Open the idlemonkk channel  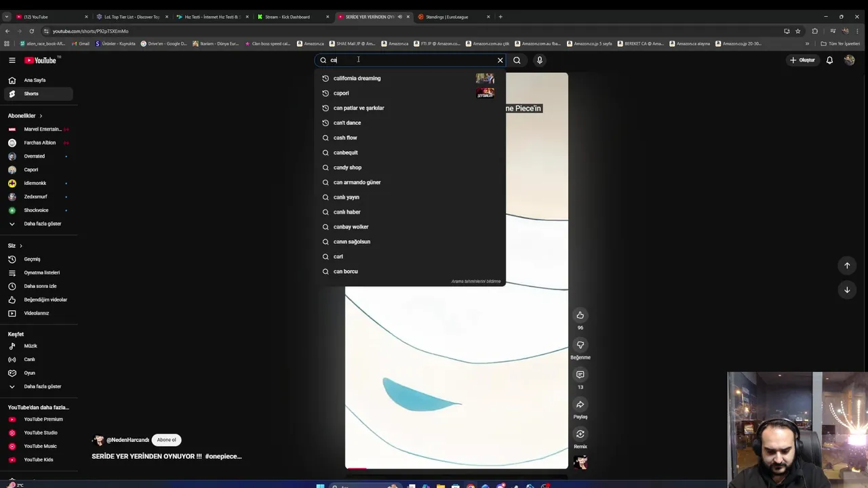click(39, 183)
